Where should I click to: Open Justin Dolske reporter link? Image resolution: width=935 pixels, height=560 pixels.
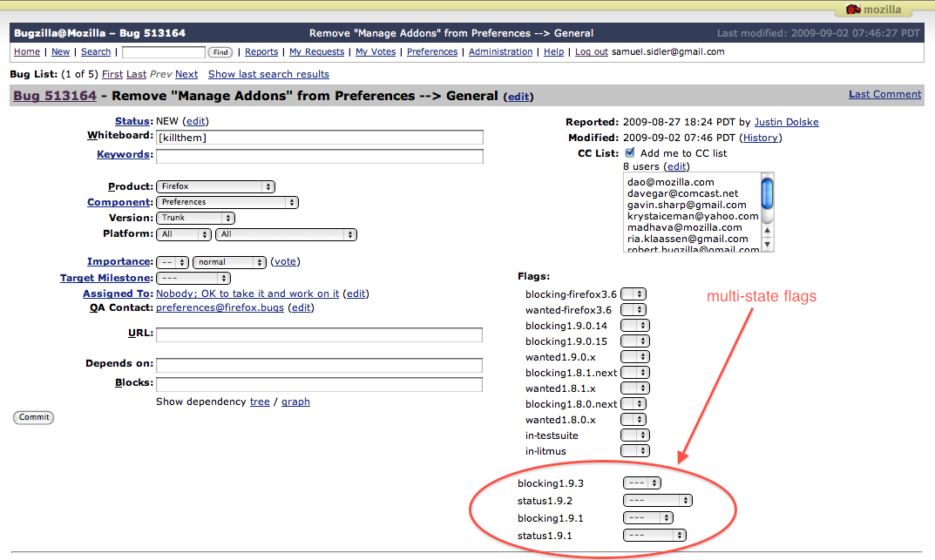(x=786, y=122)
